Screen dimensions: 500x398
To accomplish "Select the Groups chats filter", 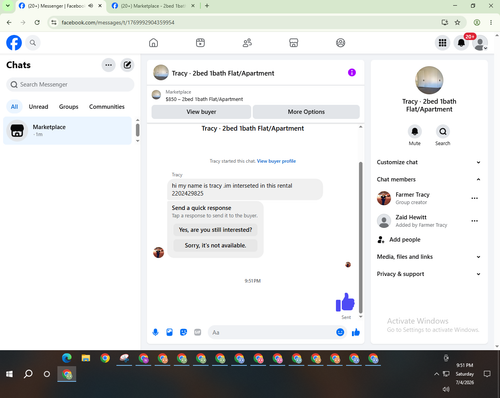I will click(x=68, y=107).
